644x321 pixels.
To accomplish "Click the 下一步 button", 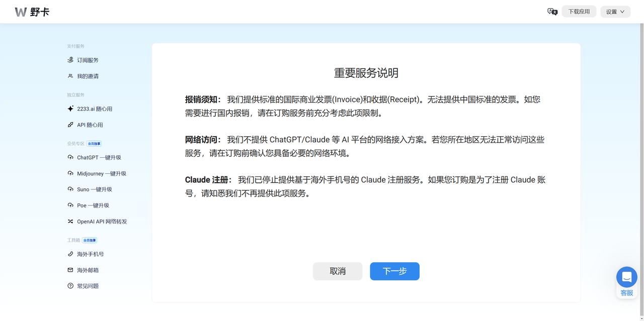I will pos(395,271).
